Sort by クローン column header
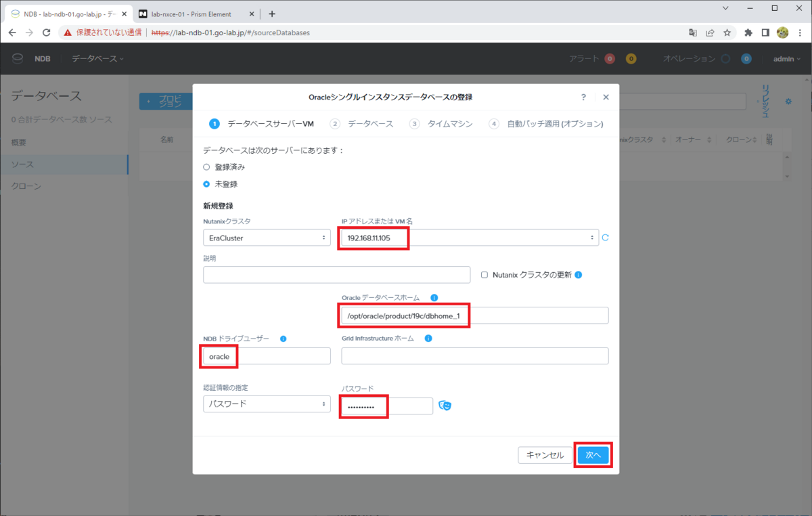812x516 pixels. click(742, 139)
